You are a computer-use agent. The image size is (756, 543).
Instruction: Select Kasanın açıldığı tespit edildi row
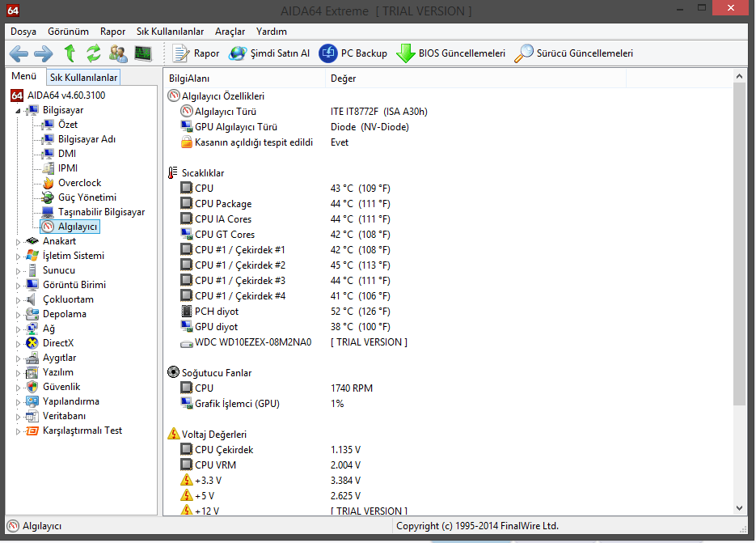click(449, 142)
